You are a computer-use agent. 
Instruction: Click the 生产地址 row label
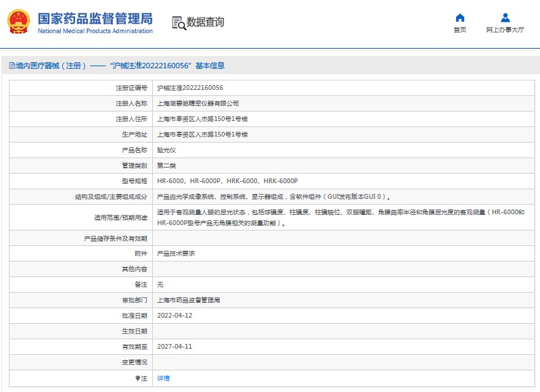point(134,134)
